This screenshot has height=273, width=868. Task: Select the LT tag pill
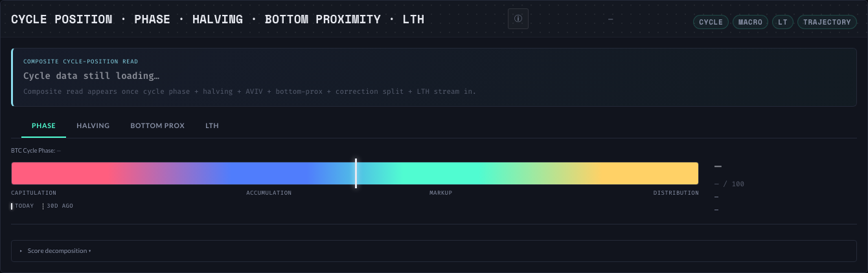point(782,22)
